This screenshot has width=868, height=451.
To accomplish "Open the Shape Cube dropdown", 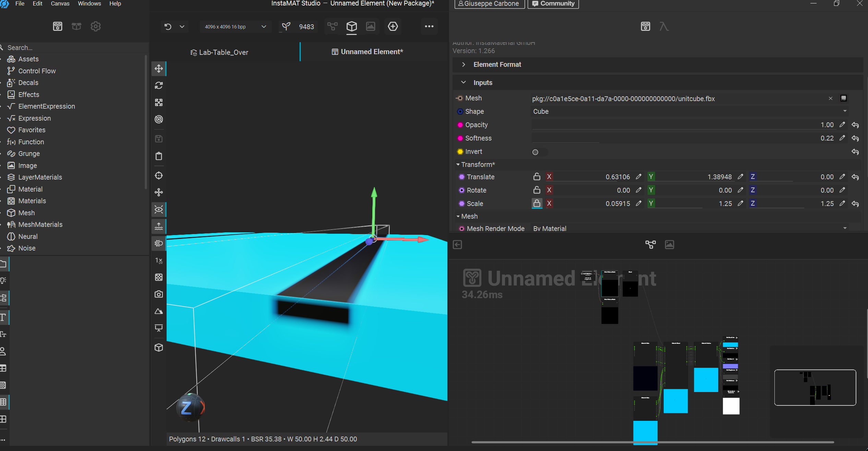I will click(689, 111).
